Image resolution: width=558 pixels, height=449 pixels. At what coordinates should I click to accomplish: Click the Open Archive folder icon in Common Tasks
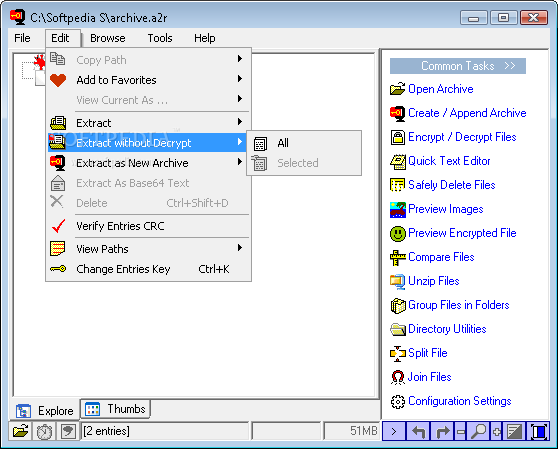pyautogui.click(x=398, y=89)
